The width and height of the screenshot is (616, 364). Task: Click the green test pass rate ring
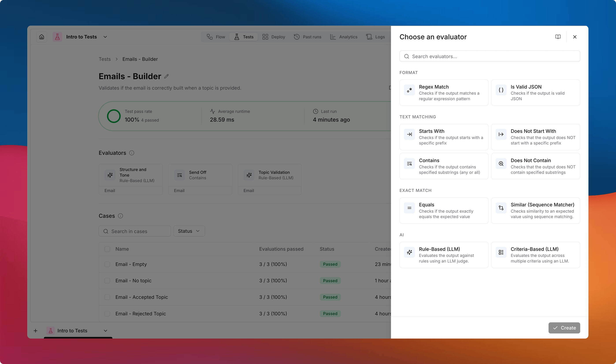[x=114, y=116]
